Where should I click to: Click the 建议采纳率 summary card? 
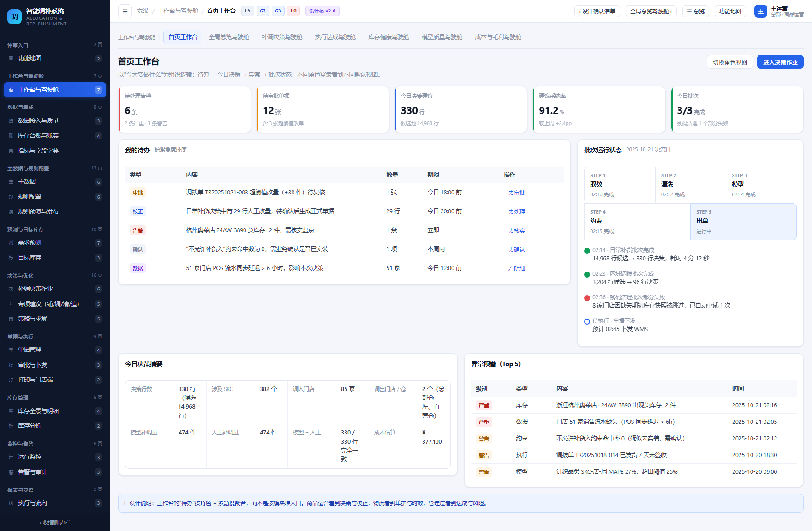[x=599, y=110]
